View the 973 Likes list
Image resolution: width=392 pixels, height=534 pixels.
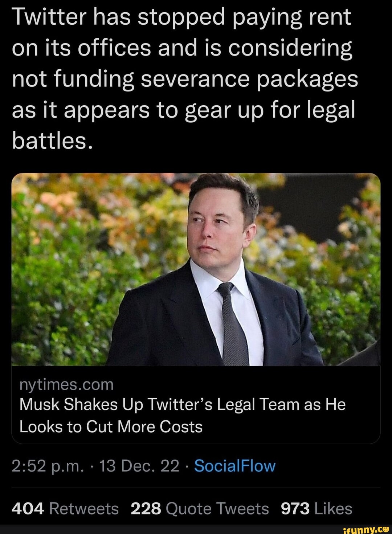click(x=316, y=509)
